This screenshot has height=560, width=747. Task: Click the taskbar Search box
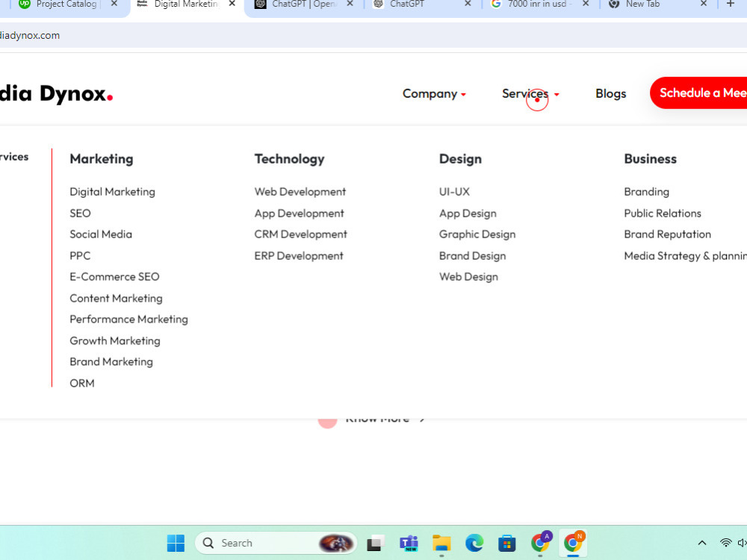[276, 543]
